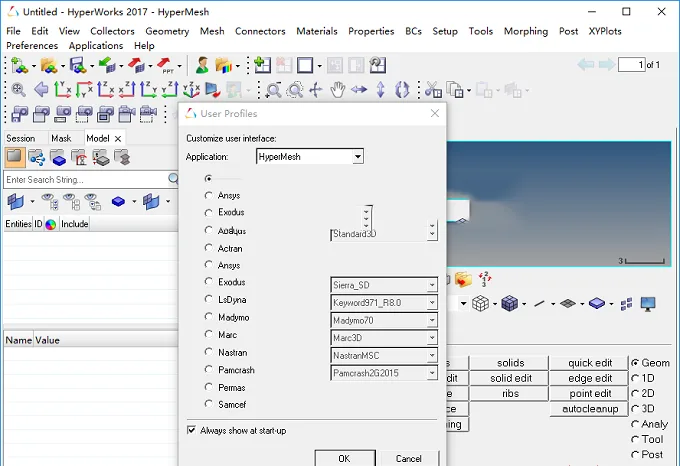
Task: Select the Marc profile radio button
Action: (x=209, y=334)
